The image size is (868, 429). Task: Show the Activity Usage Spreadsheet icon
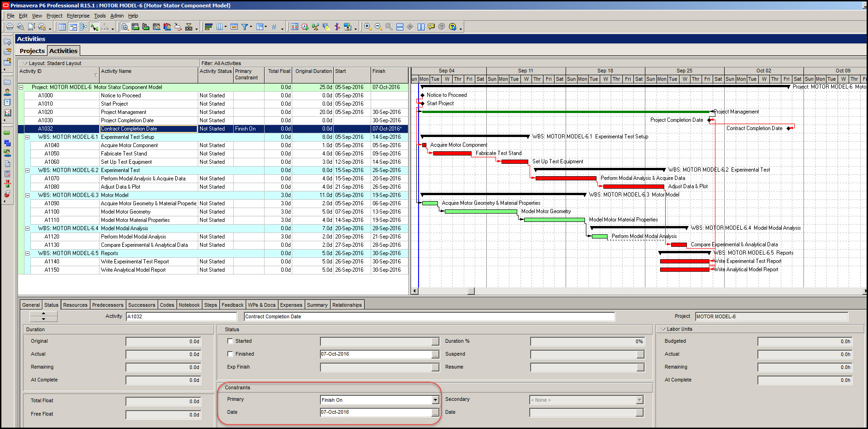136,27
